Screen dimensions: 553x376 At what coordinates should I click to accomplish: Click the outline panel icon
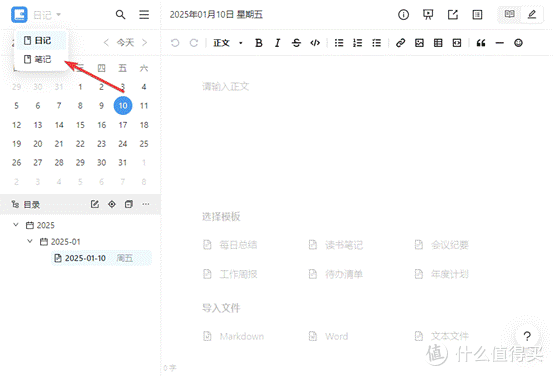pos(477,14)
